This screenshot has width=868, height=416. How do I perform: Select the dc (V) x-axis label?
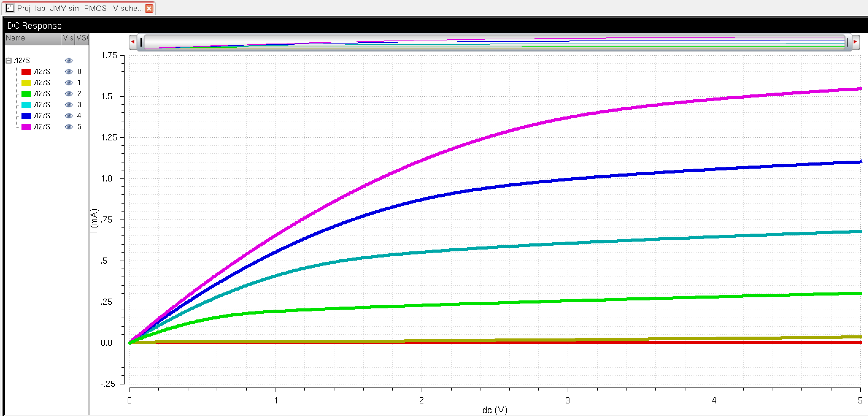click(x=494, y=410)
